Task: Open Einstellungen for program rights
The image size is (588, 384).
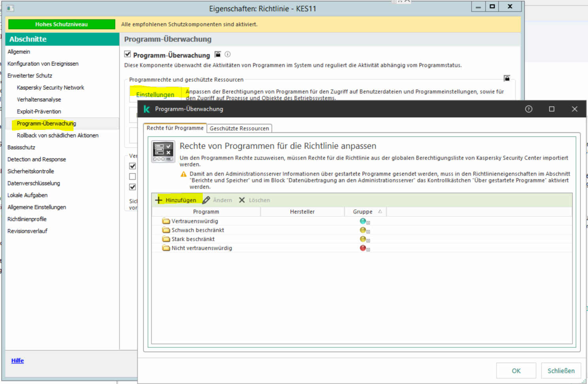Action: [155, 95]
